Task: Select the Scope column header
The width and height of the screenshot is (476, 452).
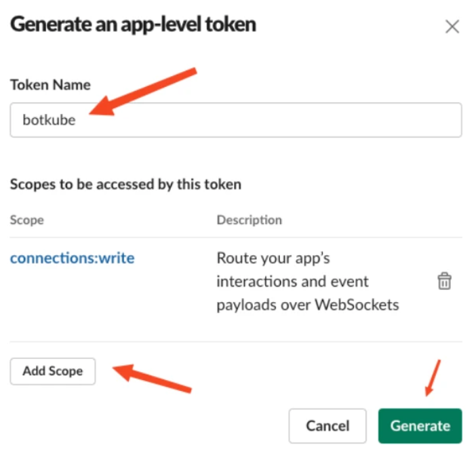Action: [27, 220]
